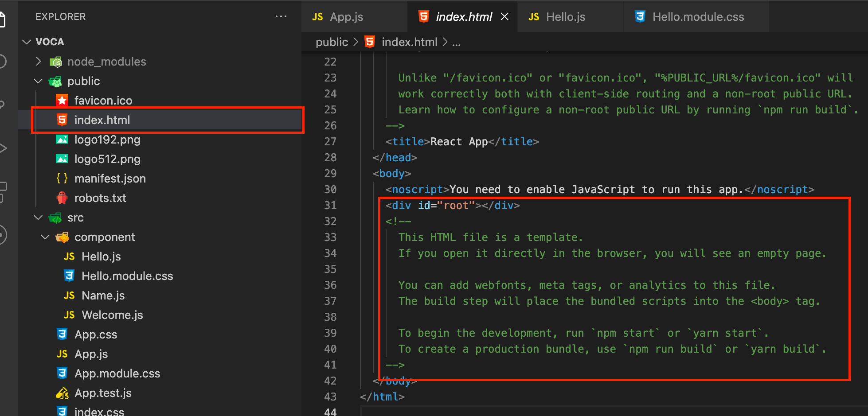Close the index.html editor tab

(x=504, y=16)
